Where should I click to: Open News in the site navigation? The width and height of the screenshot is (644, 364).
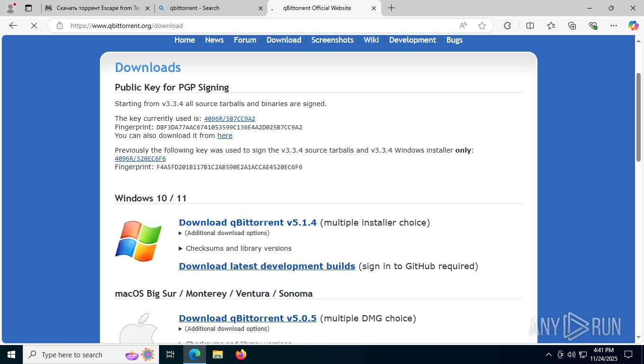pyautogui.click(x=214, y=40)
